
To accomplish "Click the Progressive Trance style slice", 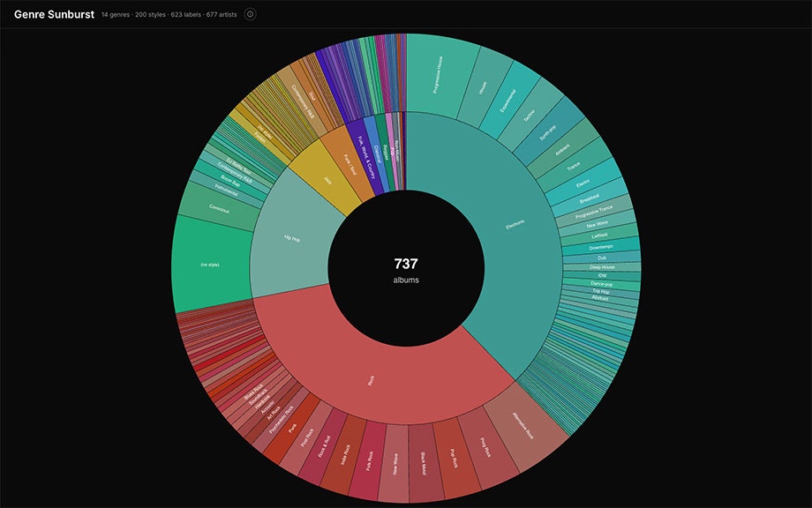I will coord(594,212).
